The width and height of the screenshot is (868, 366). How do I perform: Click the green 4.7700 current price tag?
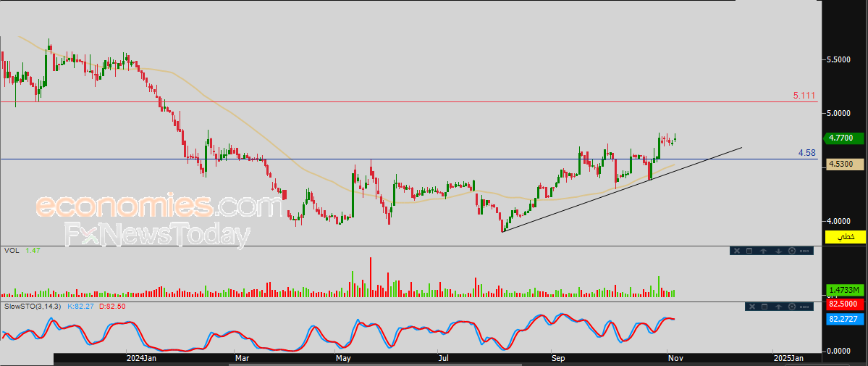[x=843, y=138]
